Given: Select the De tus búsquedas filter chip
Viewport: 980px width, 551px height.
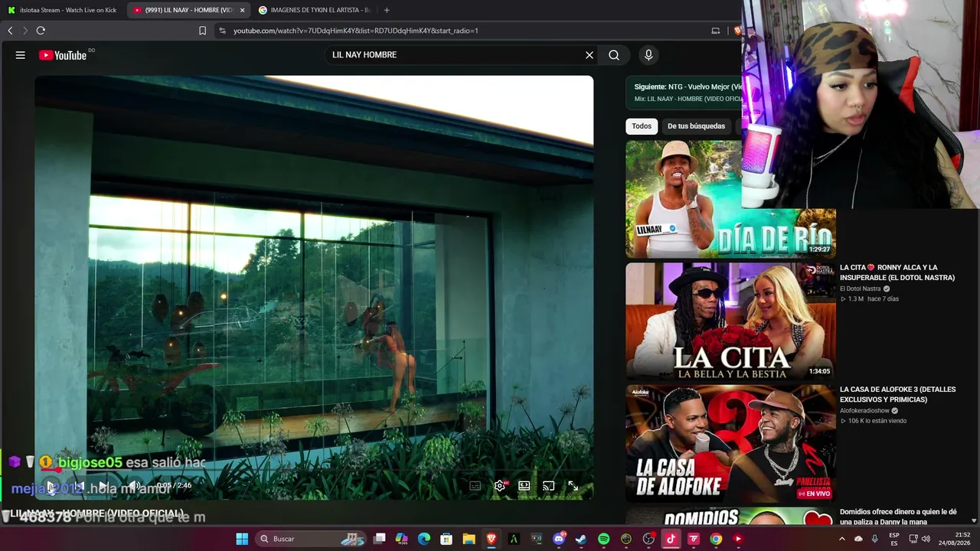Looking at the screenshot, I should (696, 126).
